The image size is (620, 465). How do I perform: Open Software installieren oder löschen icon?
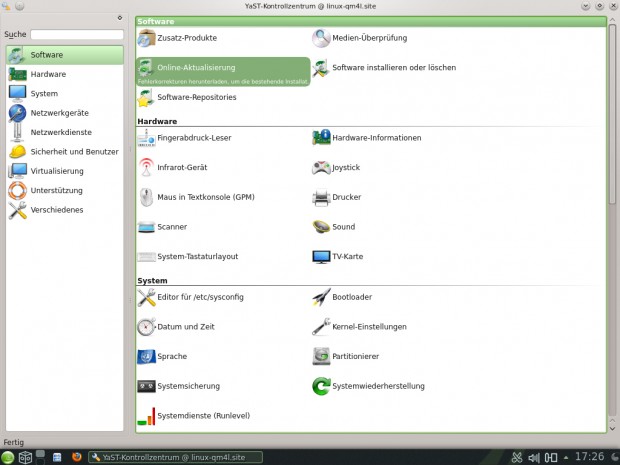click(321, 68)
